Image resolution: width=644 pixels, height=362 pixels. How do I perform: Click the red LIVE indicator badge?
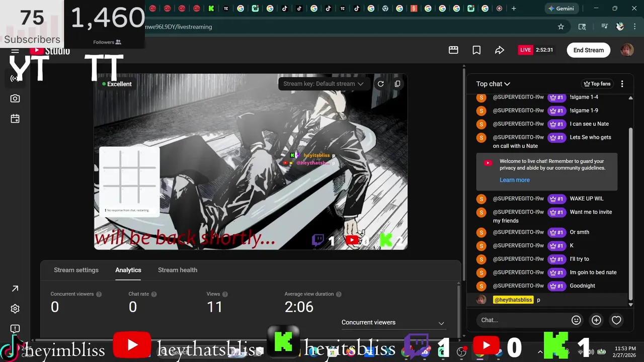[x=526, y=50]
